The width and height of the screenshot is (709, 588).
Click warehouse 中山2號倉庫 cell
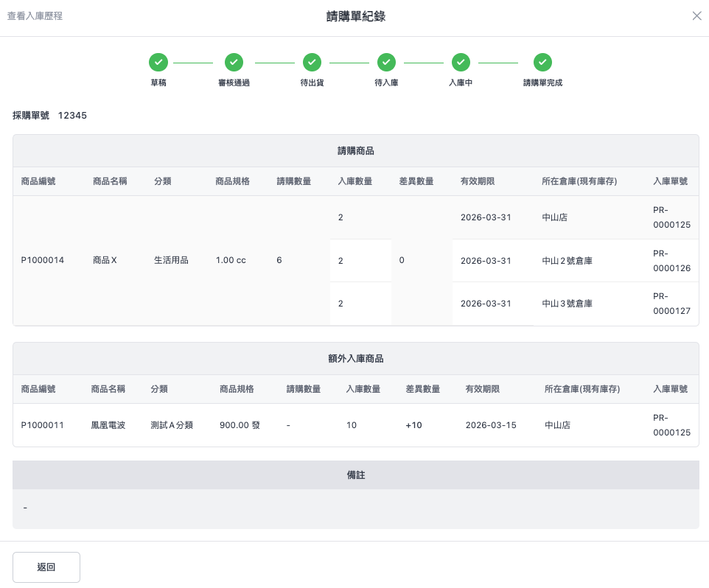coord(567,261)
